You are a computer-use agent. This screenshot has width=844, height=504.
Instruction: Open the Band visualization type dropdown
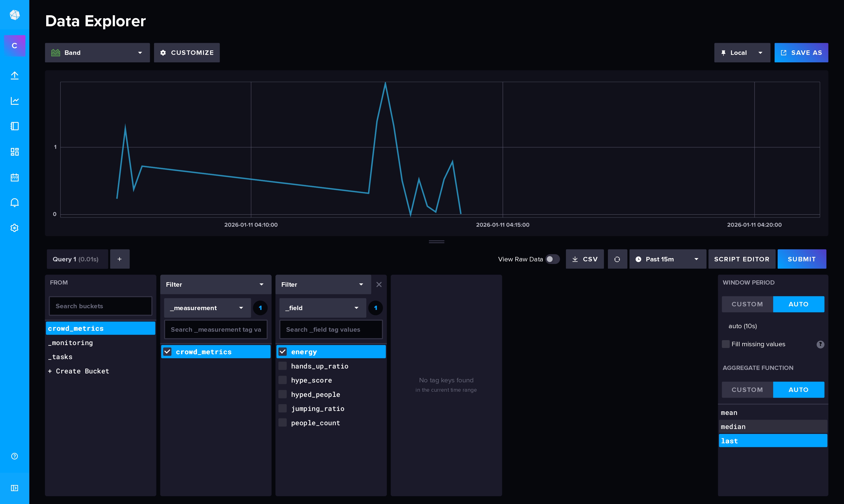(97, 53)
